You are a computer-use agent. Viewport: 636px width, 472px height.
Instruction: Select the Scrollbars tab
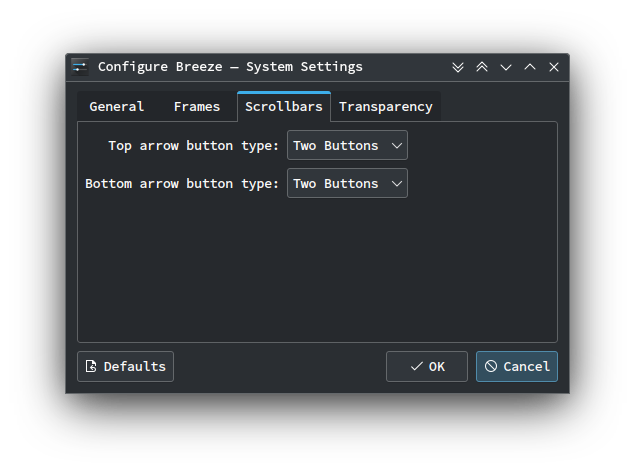(x=284, y=106)
